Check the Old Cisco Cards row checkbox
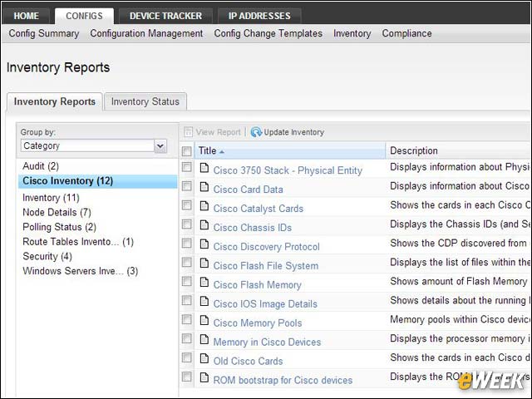 coord(186,357)
